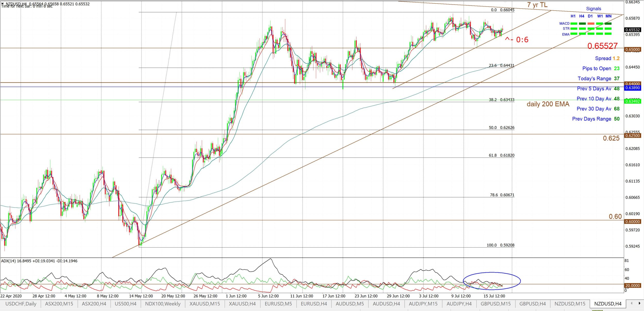This screenshot has width=644, height=311.
Task: Click the brown '0.625' level text
Action: [x=611, y=138]
